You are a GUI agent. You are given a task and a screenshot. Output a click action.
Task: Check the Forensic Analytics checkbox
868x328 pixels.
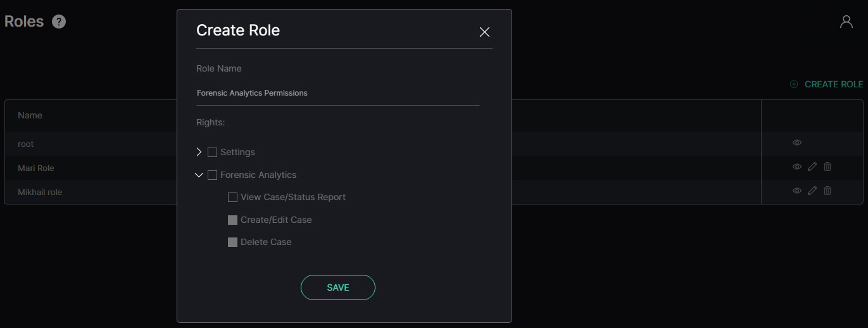(212, 175)
